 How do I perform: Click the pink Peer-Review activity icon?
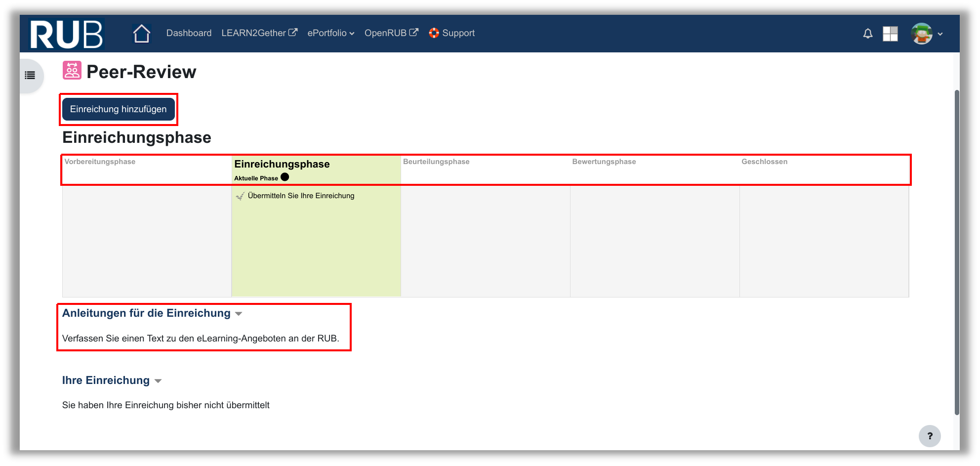pyautogui.click(x=72, y=71)
